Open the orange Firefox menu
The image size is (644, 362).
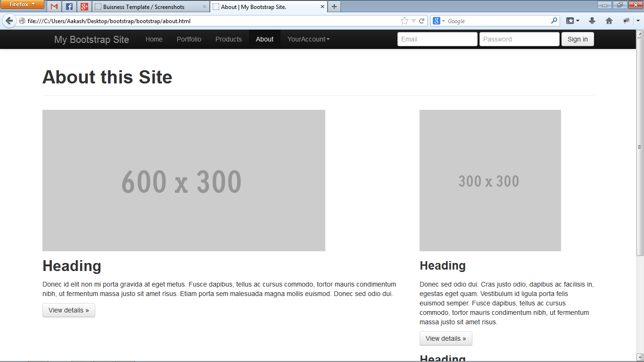click(22, 4)
